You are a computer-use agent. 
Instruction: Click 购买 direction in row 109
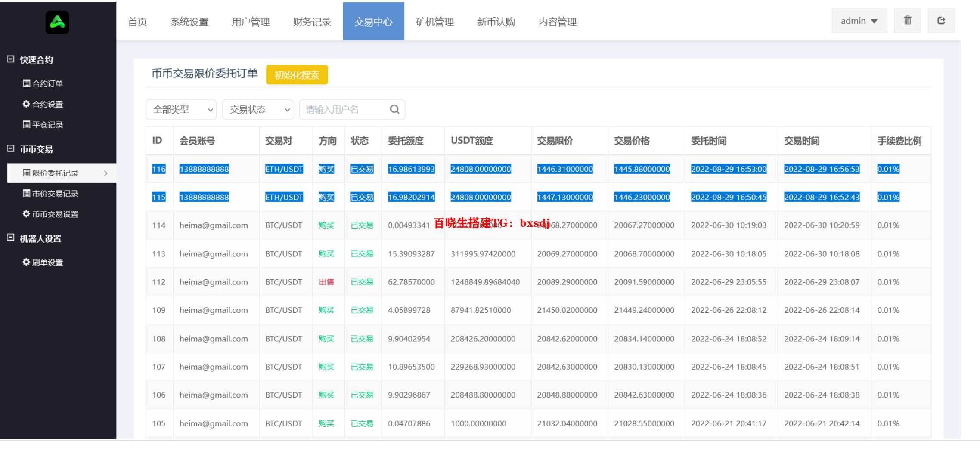click(326, 310)
